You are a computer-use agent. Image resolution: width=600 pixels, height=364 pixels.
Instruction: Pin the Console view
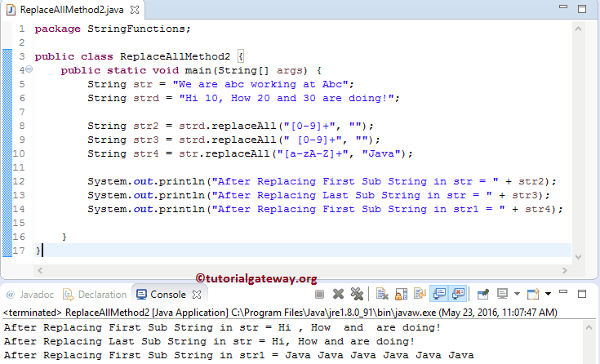(483, 294)
